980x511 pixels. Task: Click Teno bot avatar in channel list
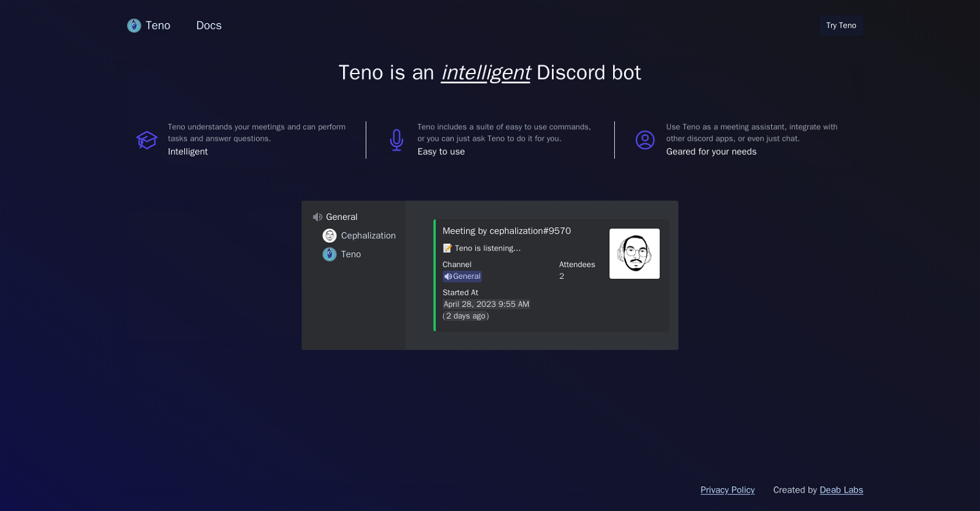click(x=330, y=254)
